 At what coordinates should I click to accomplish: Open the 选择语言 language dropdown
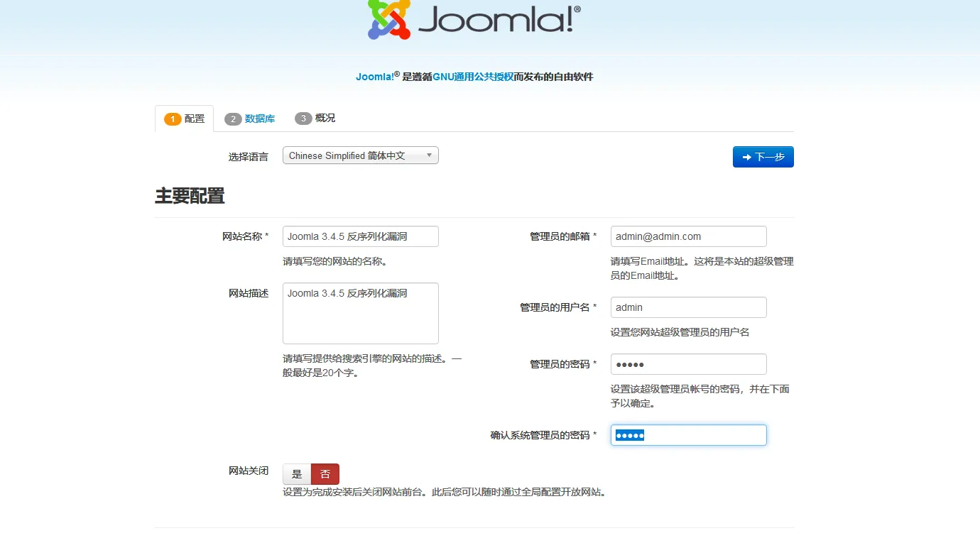point(360,155)
